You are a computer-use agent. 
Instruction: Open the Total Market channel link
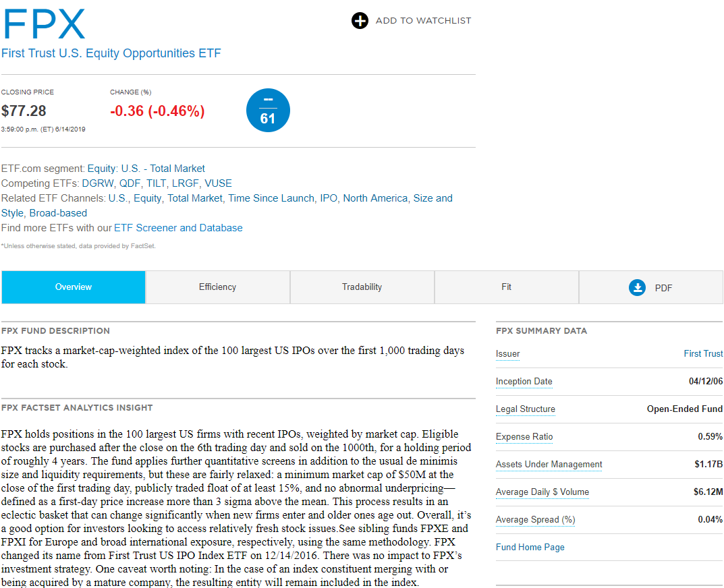pyautogui.click(x=194, y=198)
